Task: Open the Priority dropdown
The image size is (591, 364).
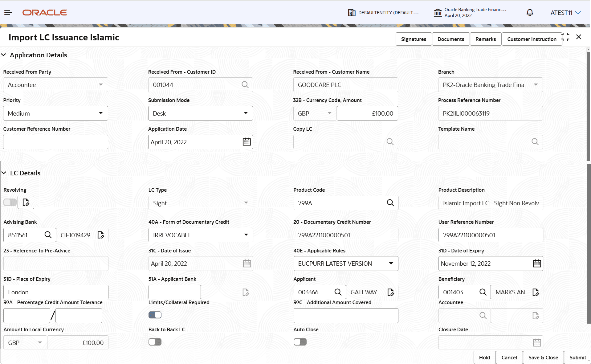Action: pos(55,113)
